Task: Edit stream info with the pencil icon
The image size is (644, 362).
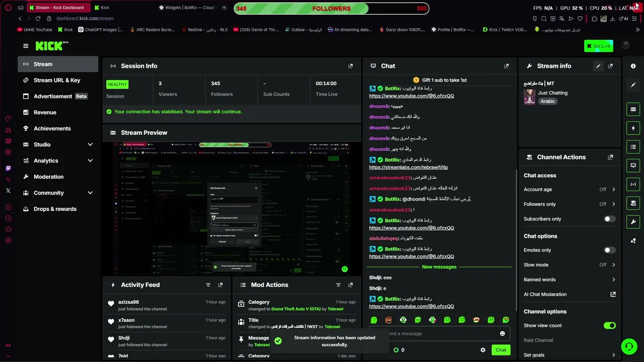Action: (x=598, y=66)
